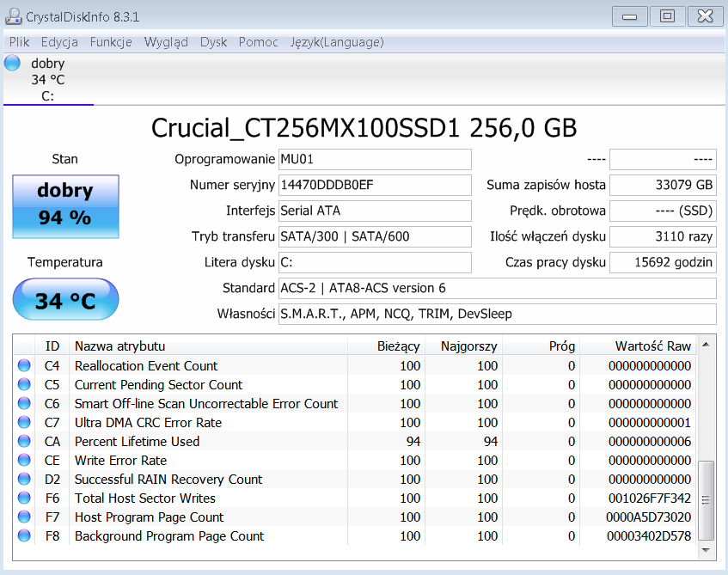Screen dimensions: 728x575
Task: Click status orb for F7 Host Program Page Count
Action: tap(24, 517)
